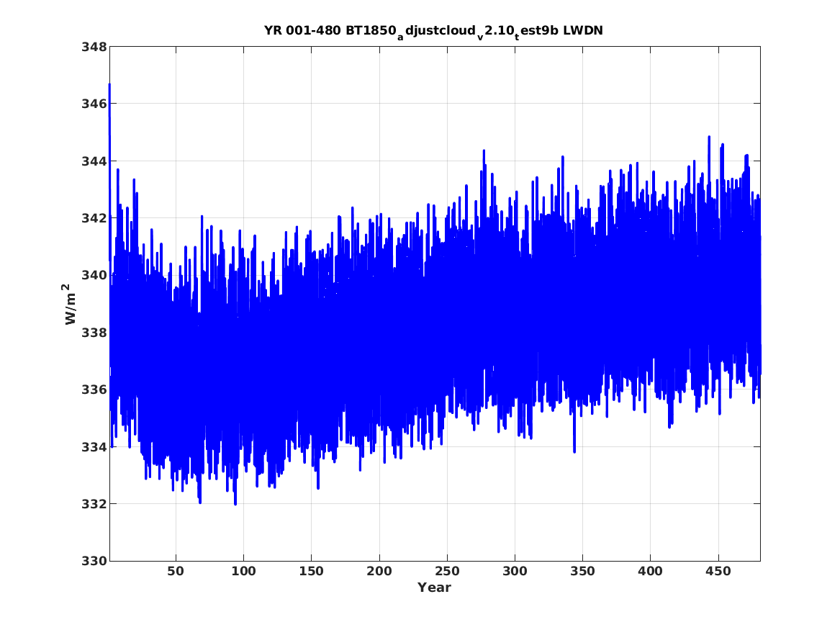
Task: Click the x-axis tick label 150
Action: [311, 571]
